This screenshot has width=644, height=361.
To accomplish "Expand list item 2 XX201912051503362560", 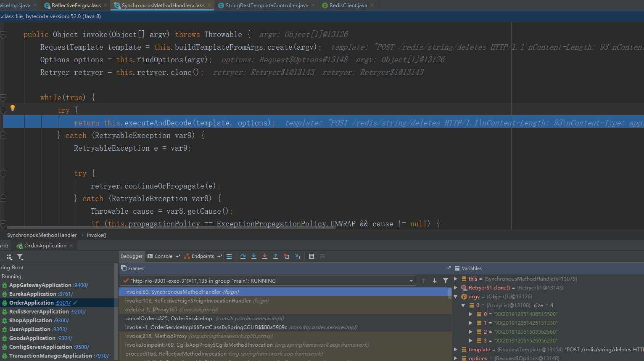I will point(471,332).
